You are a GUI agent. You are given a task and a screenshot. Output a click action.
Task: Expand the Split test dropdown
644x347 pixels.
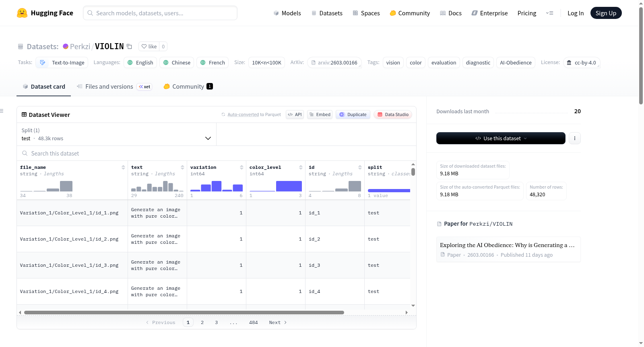click(x=116, y=134)
